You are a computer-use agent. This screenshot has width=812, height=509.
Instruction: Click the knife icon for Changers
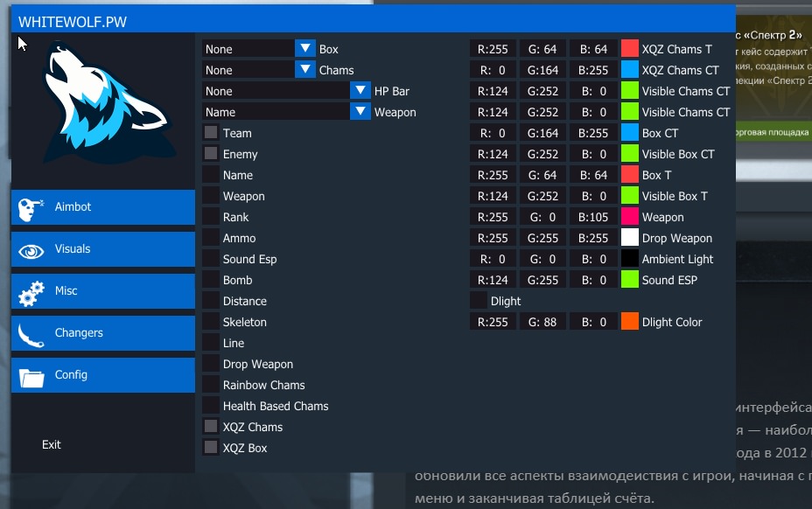[x=31, y=333]
